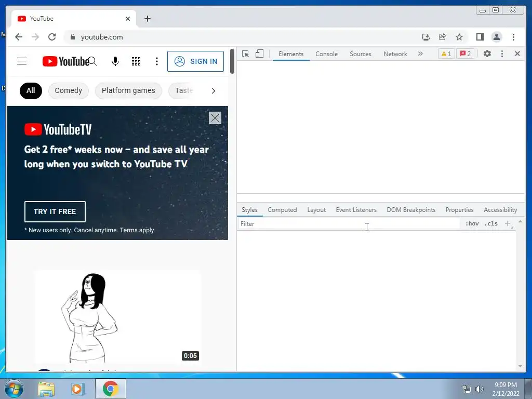The width and height of the screenshot is (532, 399).
Task: Show more filter chips with the right arrow
Action: (x=214, y=90)
